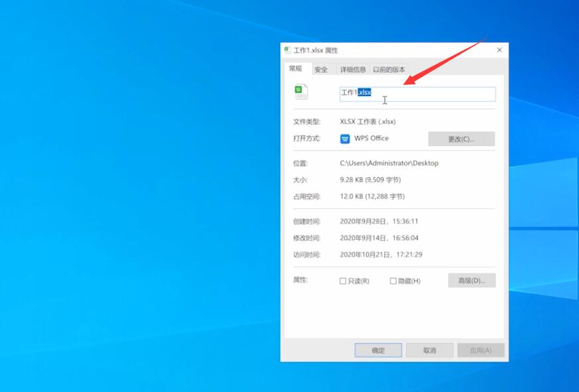Close the properties dialog

click(499, 50)
